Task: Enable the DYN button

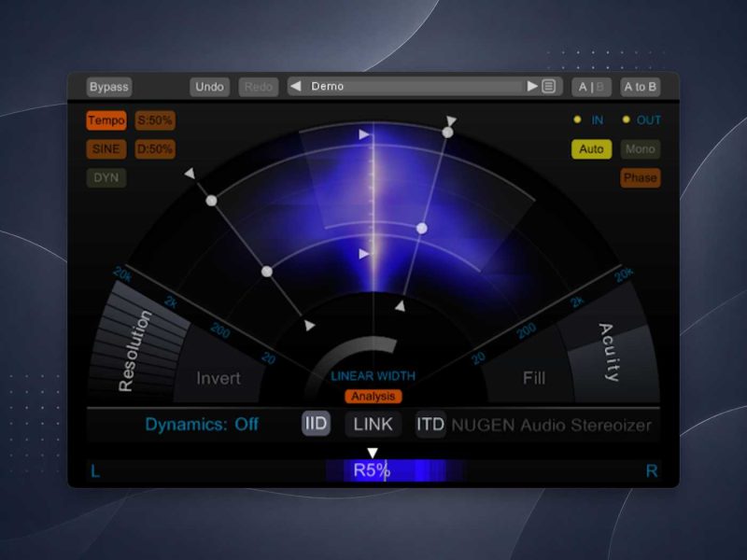Action: (x=106, y=177)
